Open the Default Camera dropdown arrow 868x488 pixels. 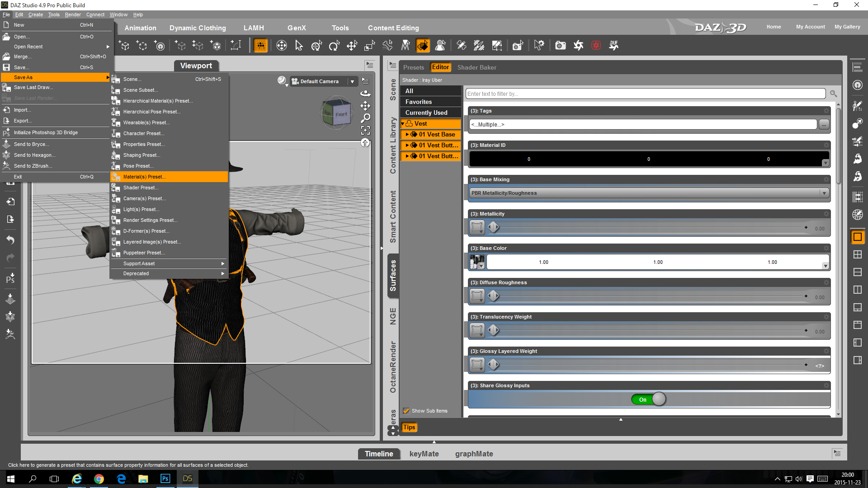[352, 81]
